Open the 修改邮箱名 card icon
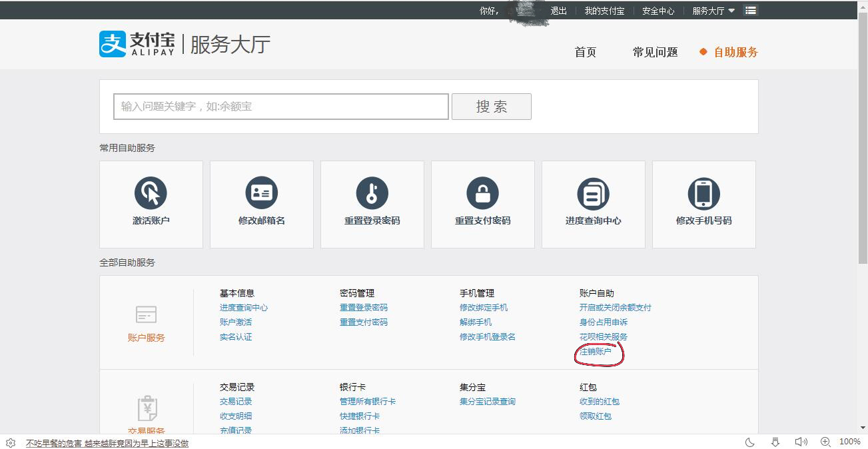This screenshot has width=868, height=449. tap(261, 193)
